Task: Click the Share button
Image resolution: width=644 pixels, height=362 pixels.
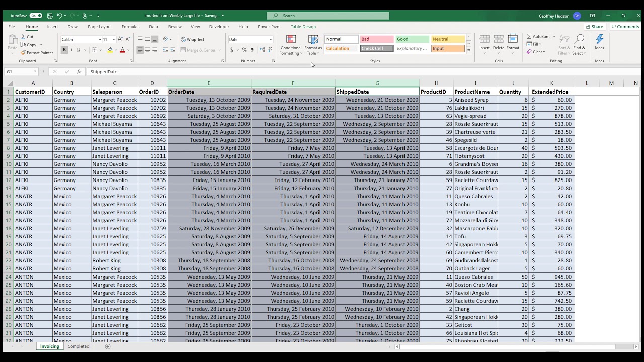Action: click(594, 27)
